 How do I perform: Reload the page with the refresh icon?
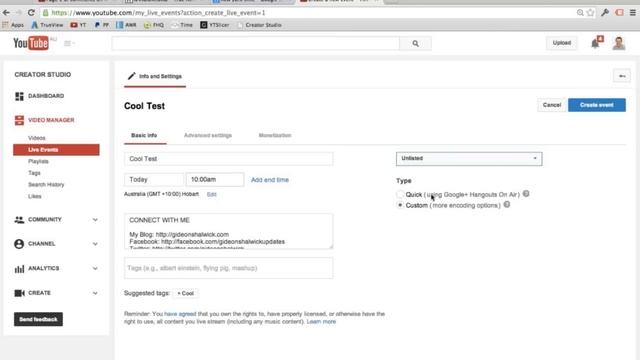point(31,13)
